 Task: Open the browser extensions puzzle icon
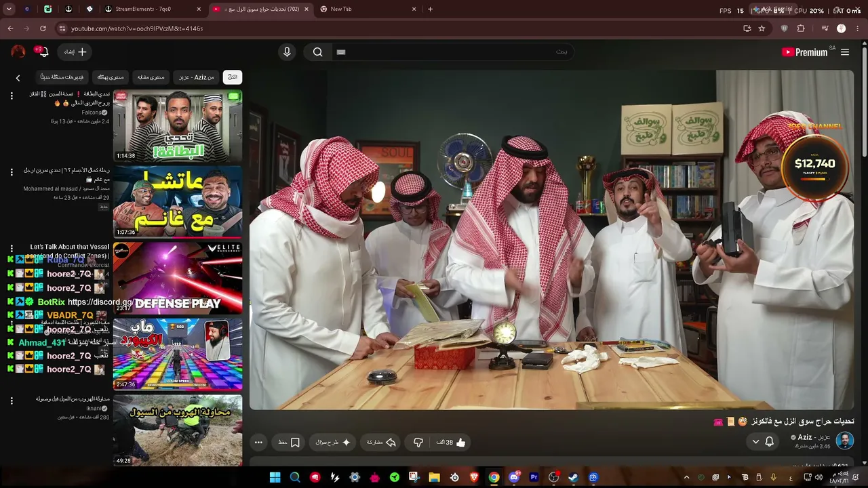click(801, 28)
